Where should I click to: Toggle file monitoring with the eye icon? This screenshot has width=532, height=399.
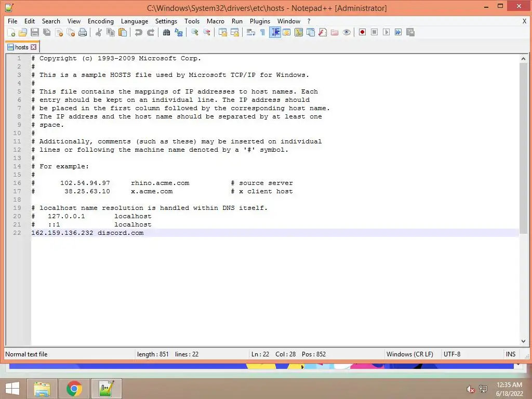coord(347,32)
